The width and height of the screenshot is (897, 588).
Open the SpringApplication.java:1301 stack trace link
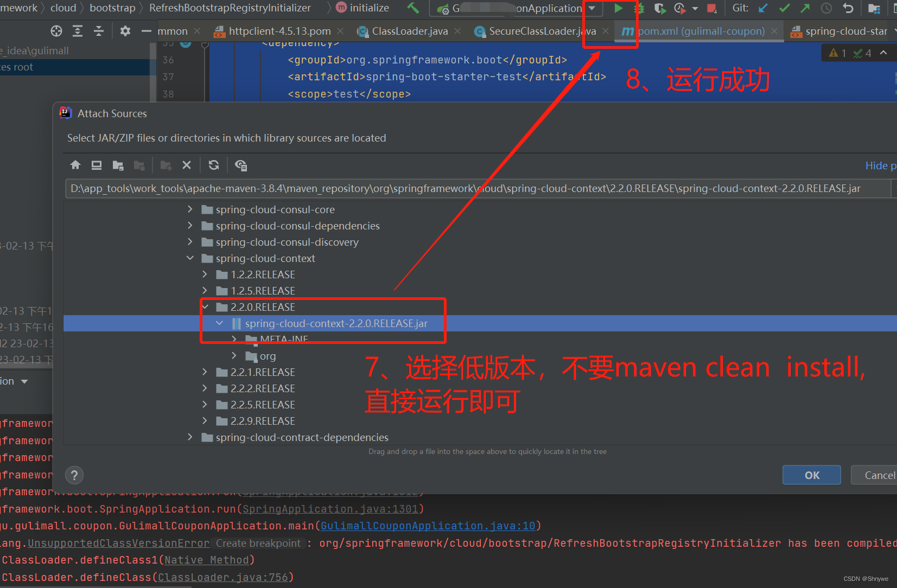click(330, 509)
